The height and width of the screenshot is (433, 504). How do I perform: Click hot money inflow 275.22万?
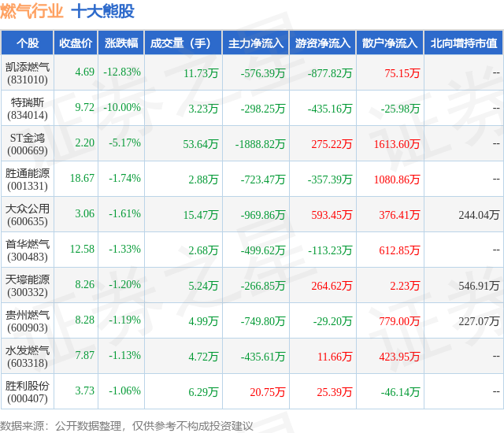[x=332, y=144]
